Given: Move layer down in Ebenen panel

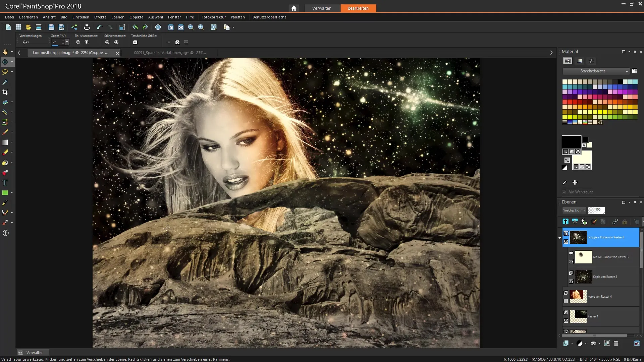Looking at the screenshot, I should [575, 222].
